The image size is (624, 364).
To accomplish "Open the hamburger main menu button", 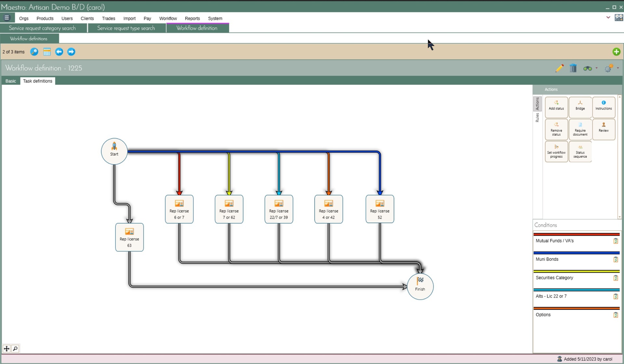I will pyautogui.click(x=7, y=18).
